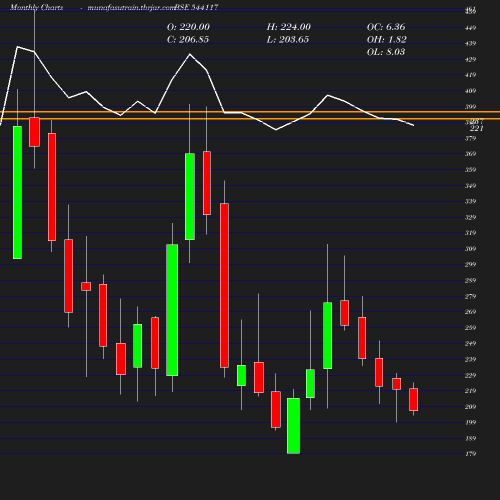
Task: Click the 349 price axis label
Action: coord(471,186)
